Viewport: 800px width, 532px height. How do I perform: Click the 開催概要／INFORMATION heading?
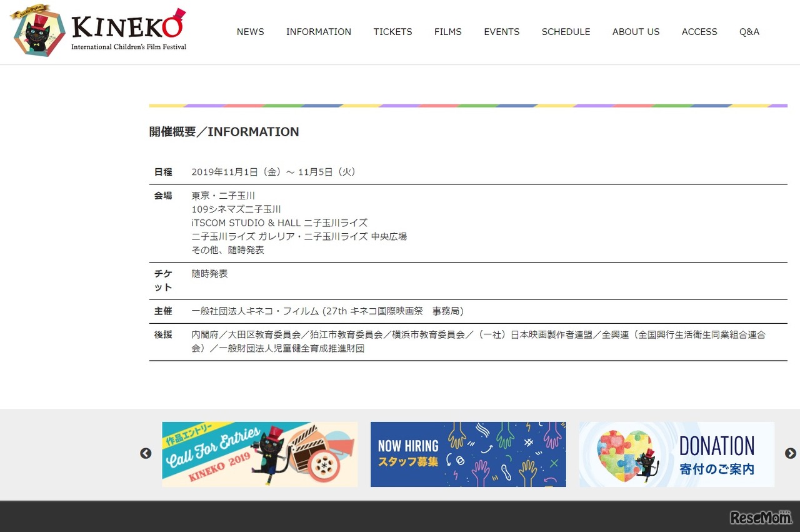tap(224, 132)
